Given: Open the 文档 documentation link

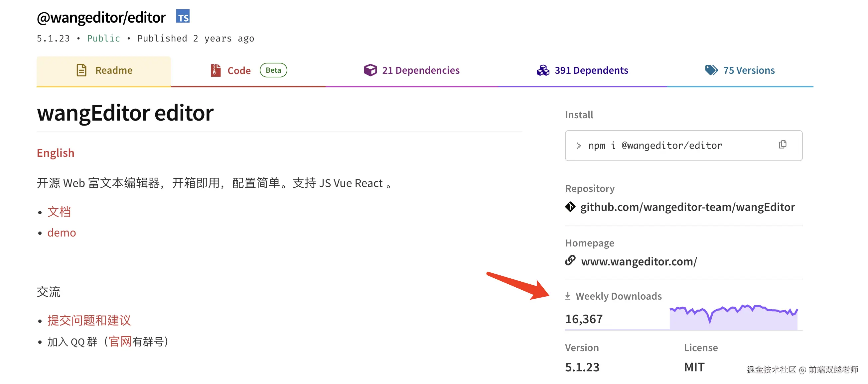Looking at the screenshot, I should point(59,212).
